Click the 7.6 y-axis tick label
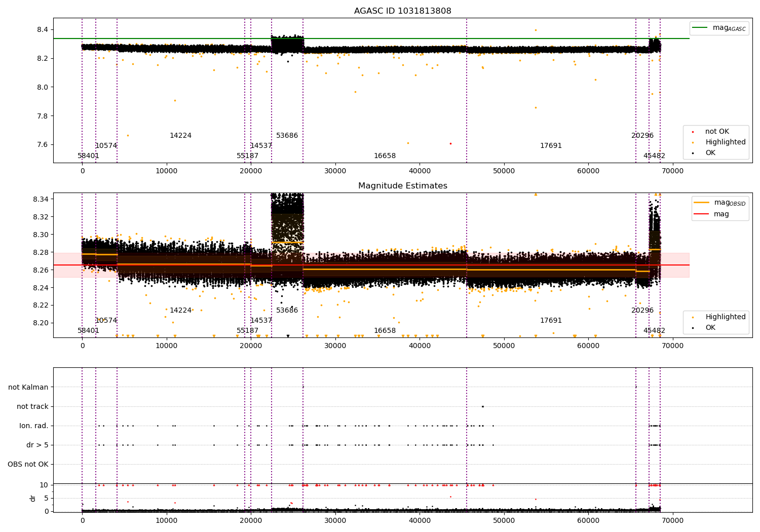Viewport: 760px width, 532px height. (x=43, y=145)
